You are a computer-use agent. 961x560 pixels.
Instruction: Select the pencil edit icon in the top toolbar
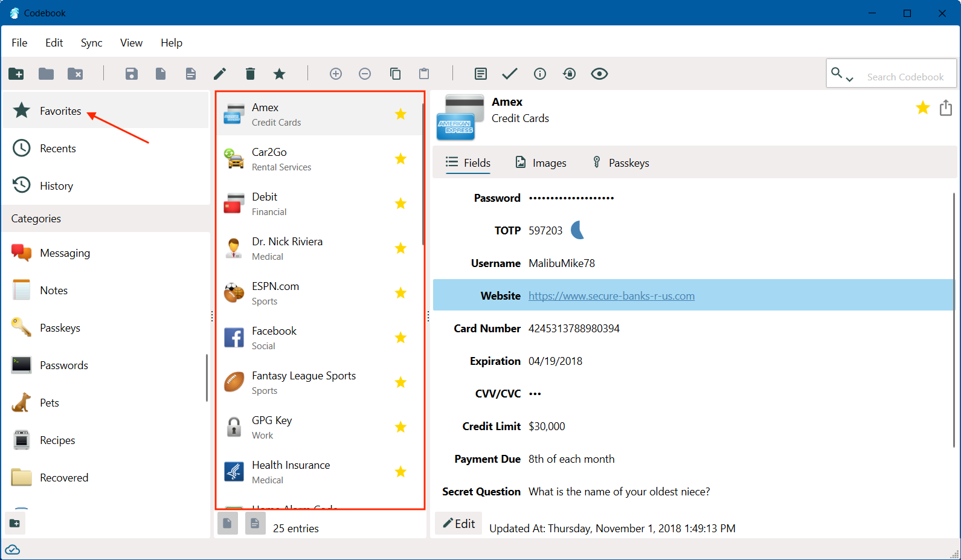220,74
